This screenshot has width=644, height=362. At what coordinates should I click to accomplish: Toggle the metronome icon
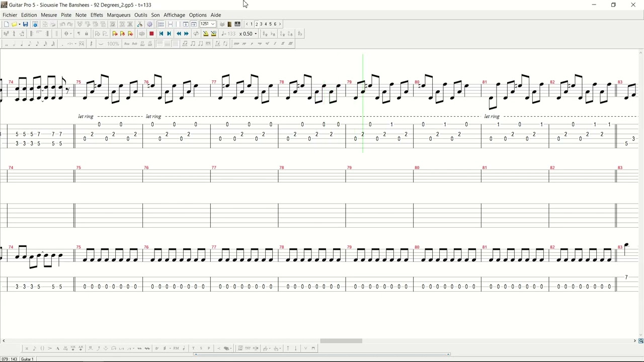pos(206,34)
